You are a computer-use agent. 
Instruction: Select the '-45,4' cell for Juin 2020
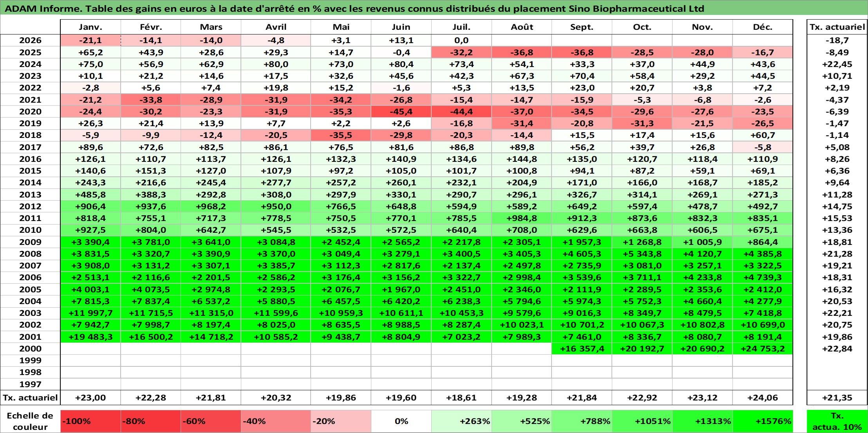click(401, 112)
